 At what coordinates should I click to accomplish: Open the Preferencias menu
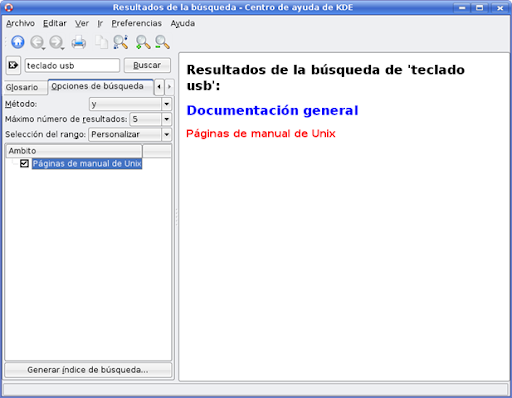pyautogui.click(x=136, y=23)
